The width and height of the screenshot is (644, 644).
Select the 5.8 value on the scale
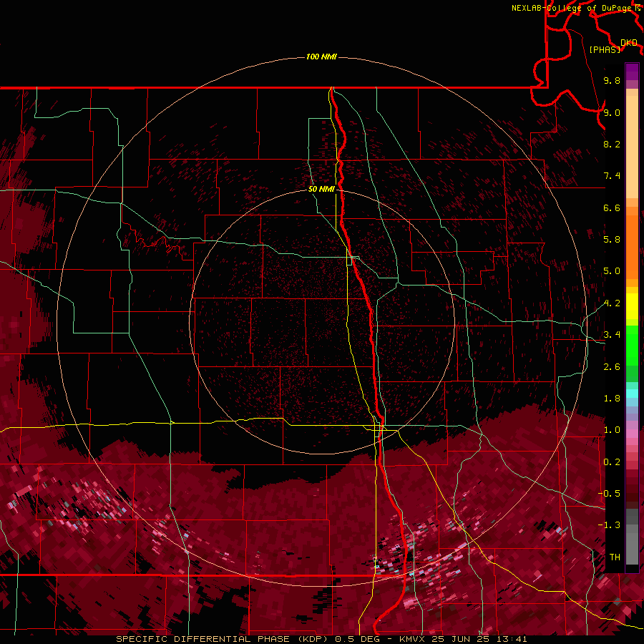(x=612, y=239)
